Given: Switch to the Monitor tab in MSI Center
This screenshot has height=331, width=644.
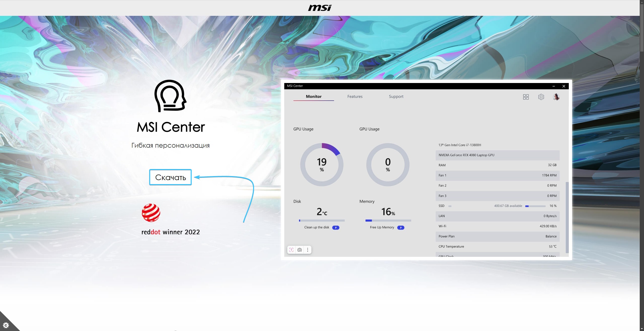Looking at the screenshot, I should pos(313,97).
